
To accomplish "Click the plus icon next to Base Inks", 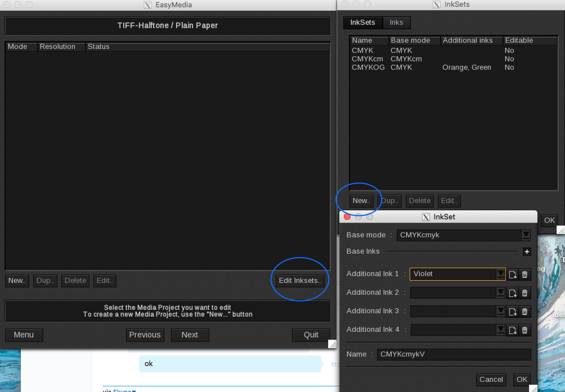I will [527, 252].
